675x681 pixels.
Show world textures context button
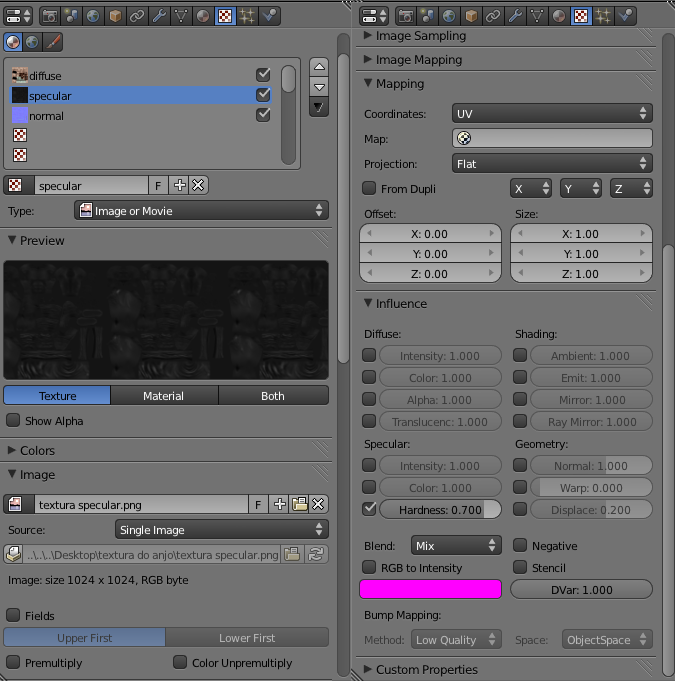point(32,42)
